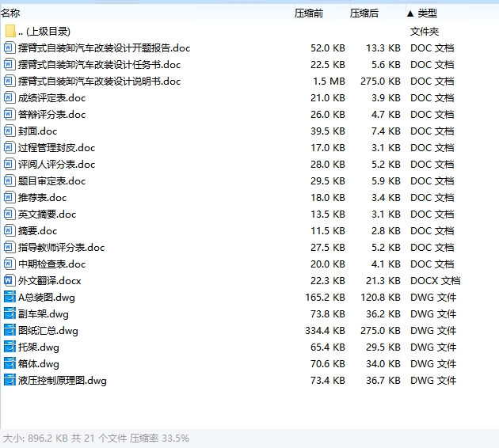Screen dimensions: 499x448
Task: Select the file name 摘要.doc
Action: tap(37, 231)
